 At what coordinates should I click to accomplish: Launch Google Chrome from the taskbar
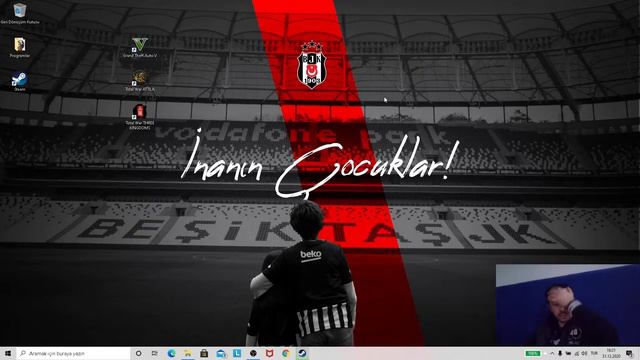click(286, 353)
